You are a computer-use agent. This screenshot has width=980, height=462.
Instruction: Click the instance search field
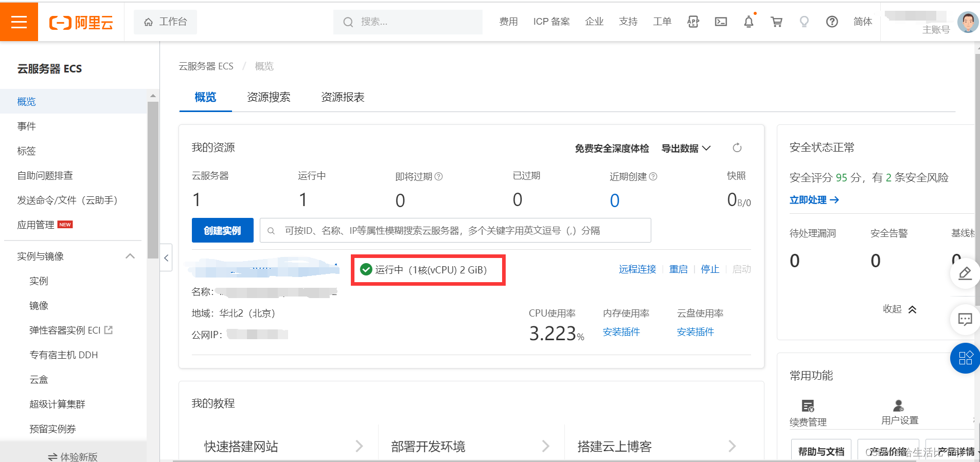455,230
